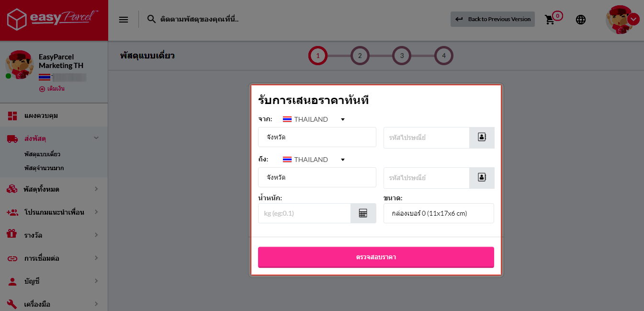Click the เติมเงิน top-up link
The height and width of the screenshot is (311, 644).
52,89
